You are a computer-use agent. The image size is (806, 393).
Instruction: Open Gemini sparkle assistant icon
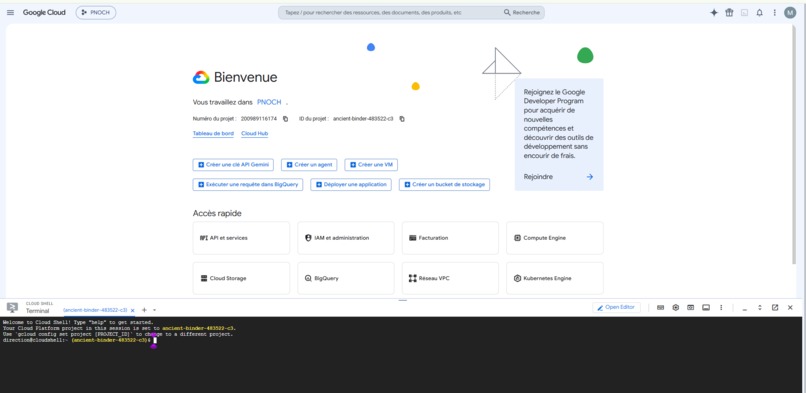coord(713,13)
